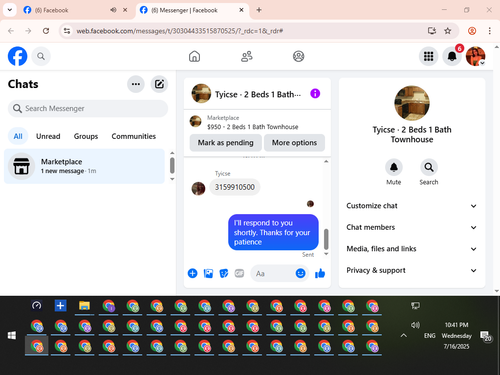The height and width of the screenshot is (375, 500).
Task: Click More options button
Action: pos(294,143)
